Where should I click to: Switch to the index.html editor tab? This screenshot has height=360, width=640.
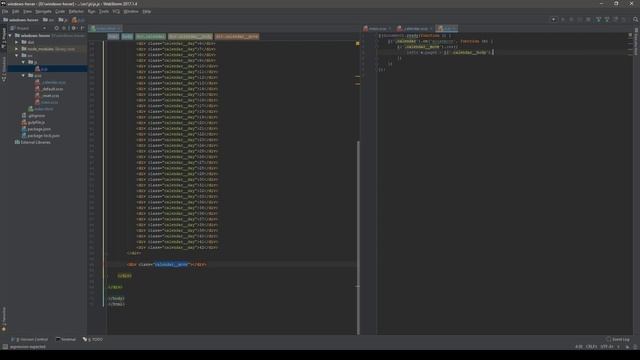pyautogui.click(x=105, y=28)
